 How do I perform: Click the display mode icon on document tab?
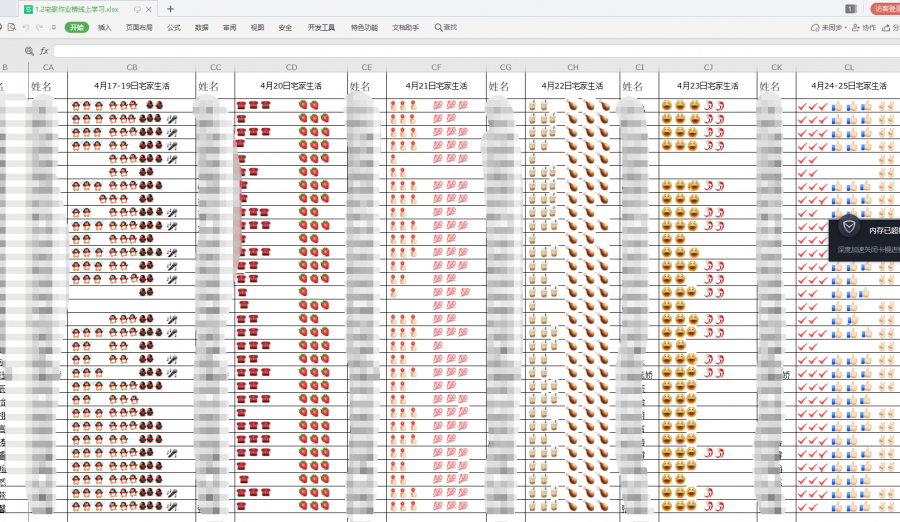tap(137, 9)
